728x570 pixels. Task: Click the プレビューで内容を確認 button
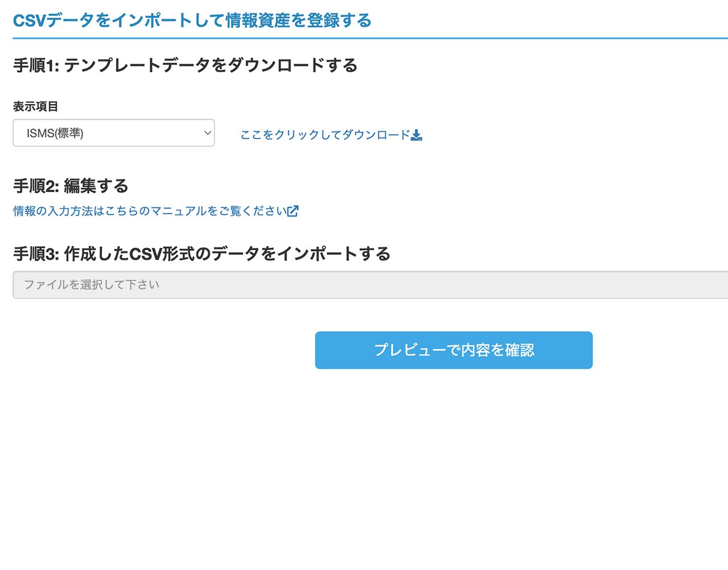coord(454,350)
